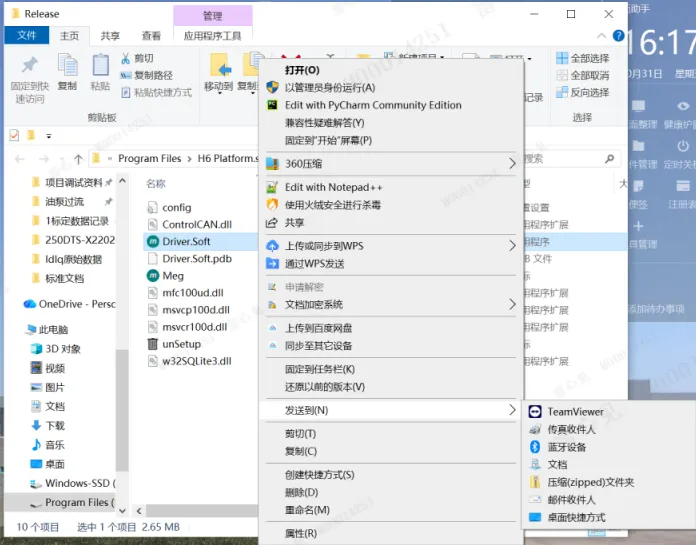Screen dimensions: 696x545
Task: Open recent locations dropdown arrow
Action: [62, 159]
